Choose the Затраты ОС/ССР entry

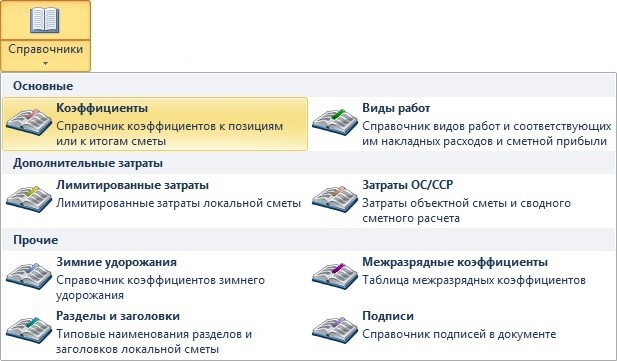(462, 201)
